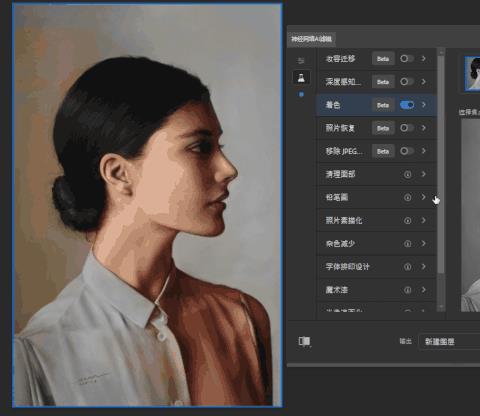Toggle the before/after preview icon
The height and width of the screenshot is (416, 480).
(x=304, y=341)
